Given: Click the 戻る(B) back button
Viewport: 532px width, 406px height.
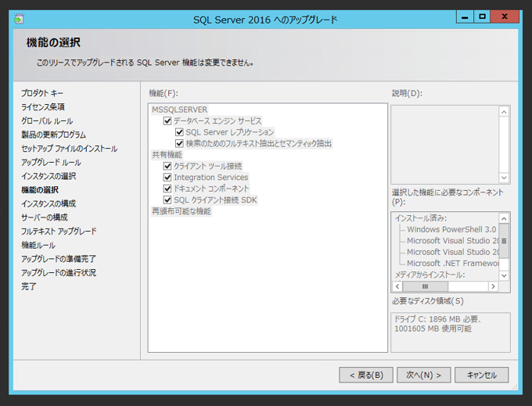Looking at the screenshot, I should point(366,375).
